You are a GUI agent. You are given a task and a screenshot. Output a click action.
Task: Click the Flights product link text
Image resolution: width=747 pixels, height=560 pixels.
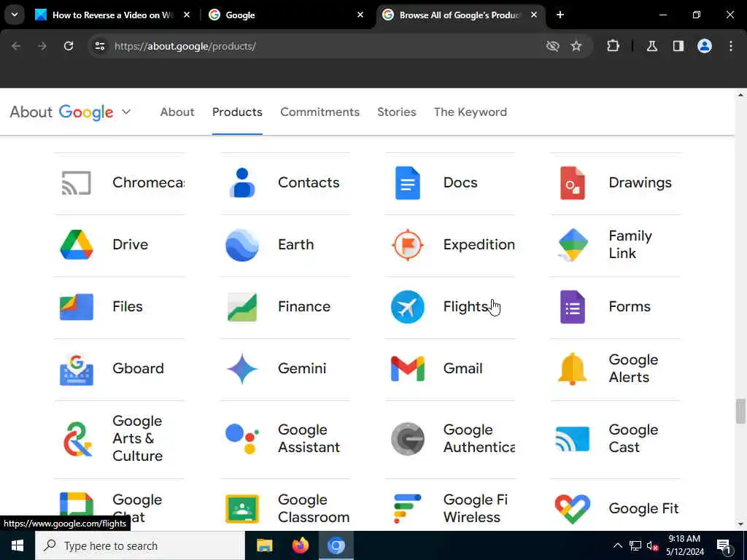pos(465,307)
